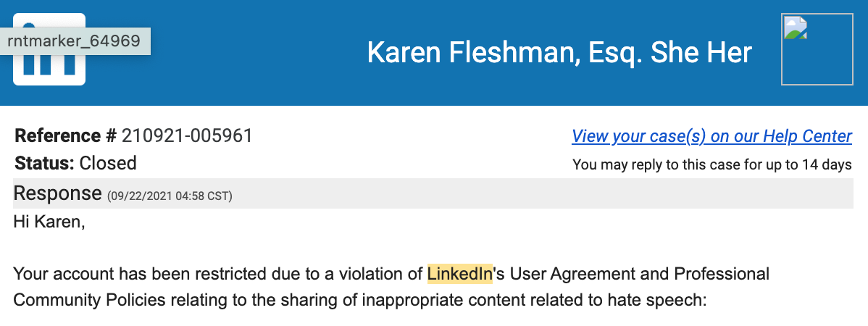
Task: Click the Response section header bar
Action: point(433,193)
